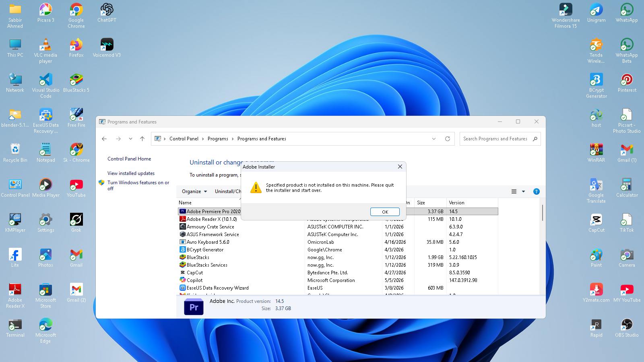
Task: Select Visual Studio Code desktop icon
Action: click(45, 86)
